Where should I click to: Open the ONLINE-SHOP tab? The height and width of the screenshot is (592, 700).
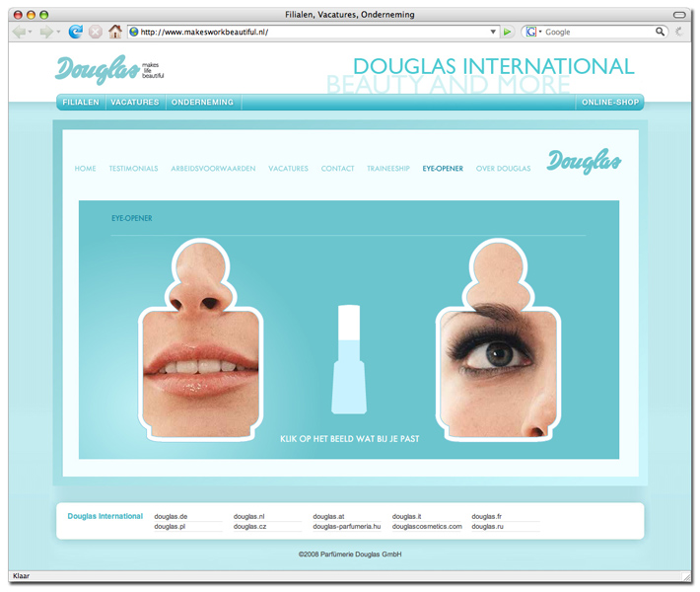pyautogui.click(x=610, y=103)
